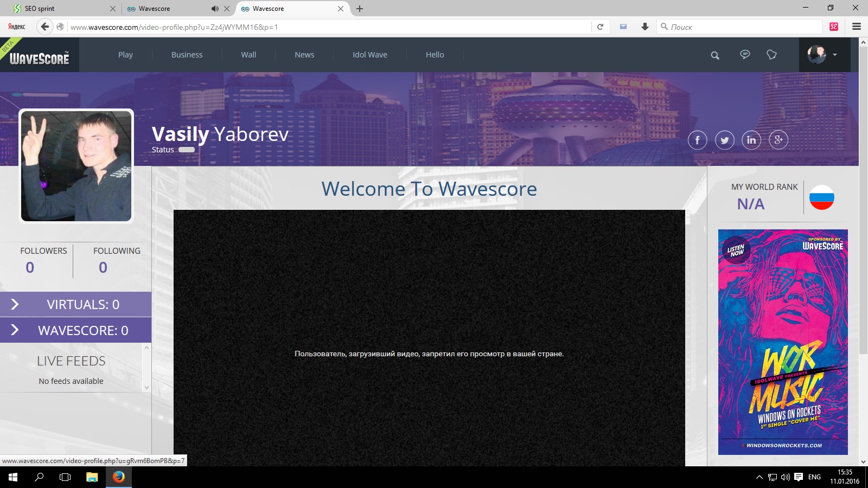868x488 pixels.
Task: Click the heart notifications icon
Action: pos(771,54)
